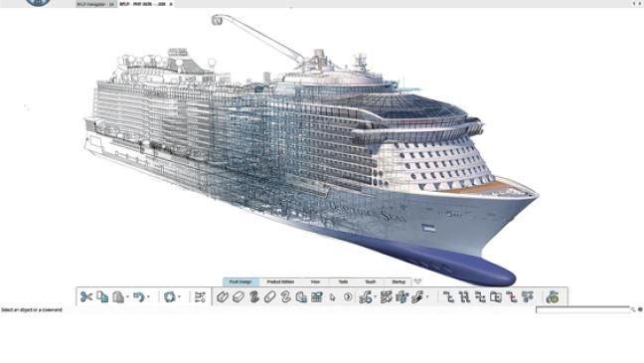Open dropdown beside angled pipe icon

427,296
